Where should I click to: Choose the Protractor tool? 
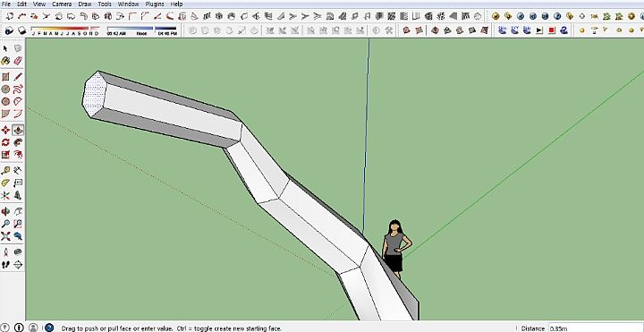(x=5, y=183)
